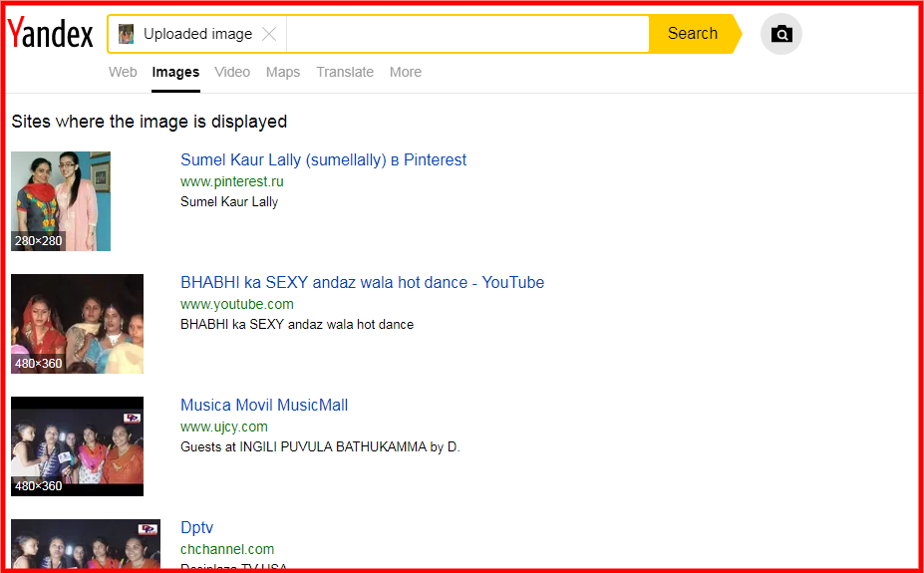Switch to the Web tab
Image resolution: width=924 pixels, height=573 pixels.
[123, 72]
